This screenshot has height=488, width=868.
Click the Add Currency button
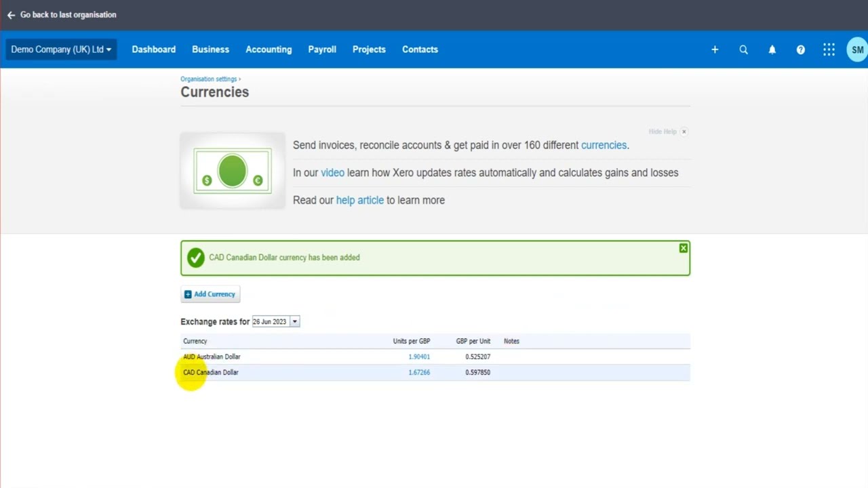[x=210, y=294]
